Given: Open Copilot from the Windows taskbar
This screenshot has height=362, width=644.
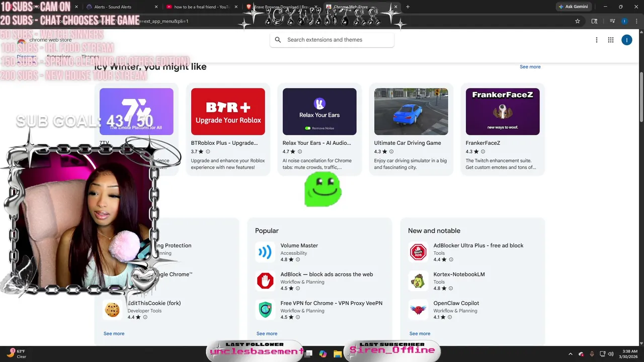Looking at the screenshot, I should click(323, 354).
